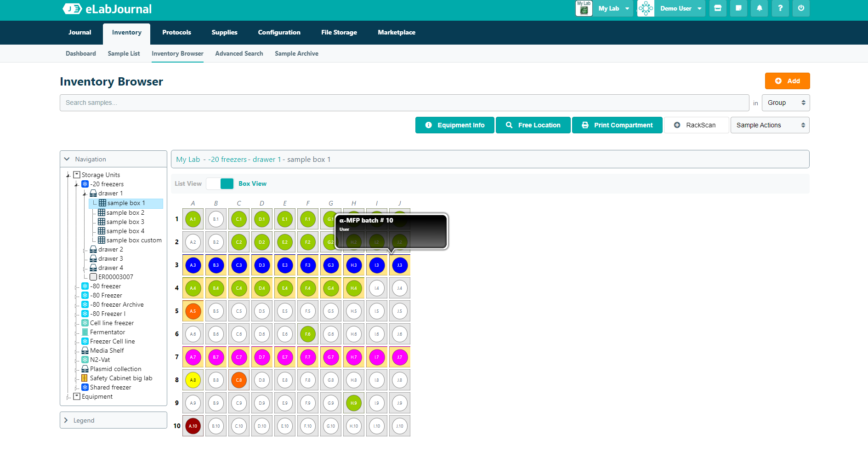
Task: Open the Configuration tab
Action: coord(279,32)
